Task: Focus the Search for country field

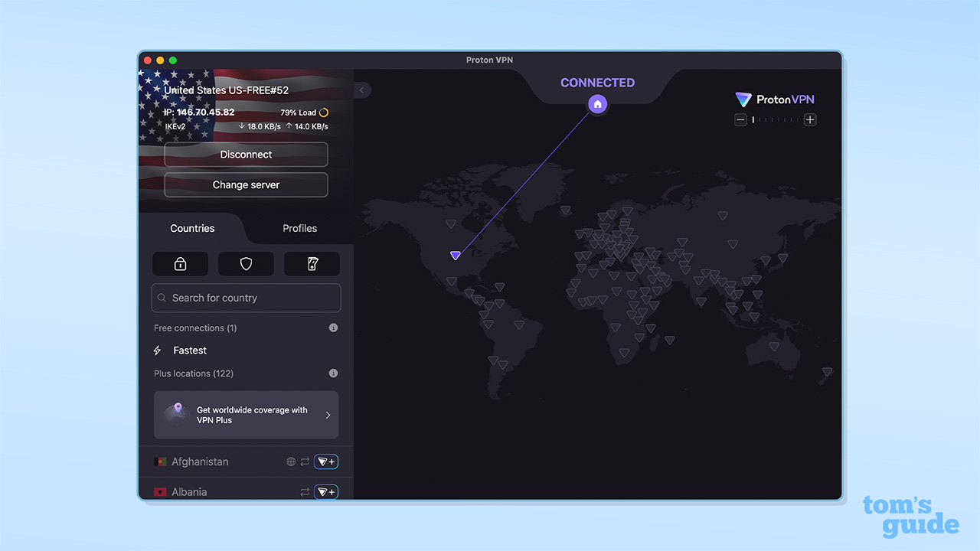Action: 246,298
